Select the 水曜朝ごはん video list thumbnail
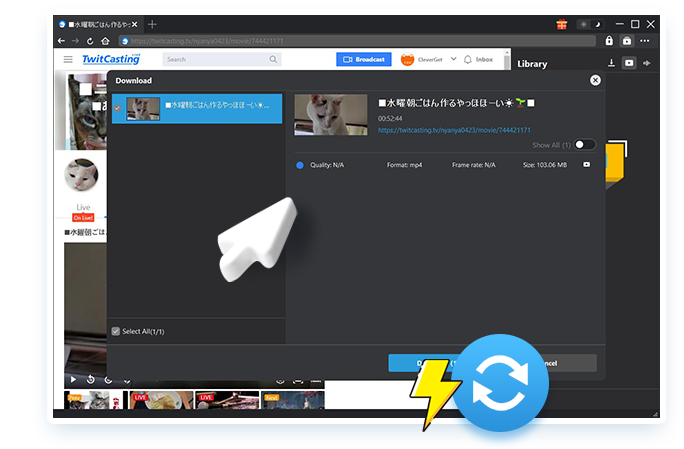The width and height of the screenshot is (684, 449). coord(143,109)
